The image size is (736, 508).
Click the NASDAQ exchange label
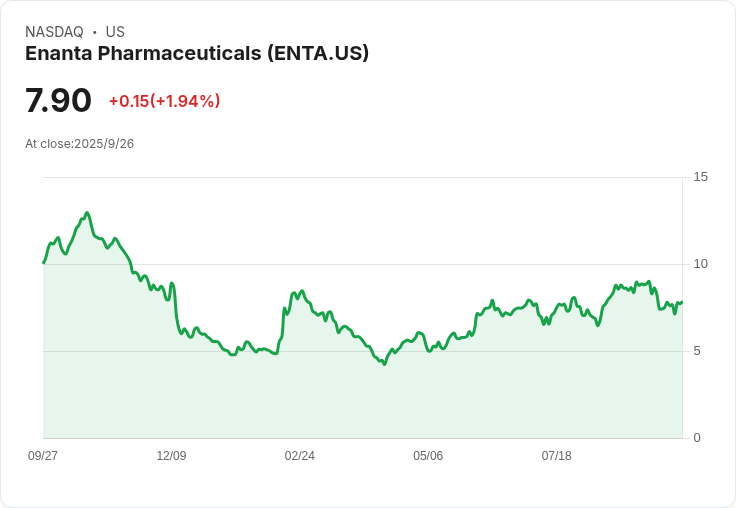(x=54, y=32)
